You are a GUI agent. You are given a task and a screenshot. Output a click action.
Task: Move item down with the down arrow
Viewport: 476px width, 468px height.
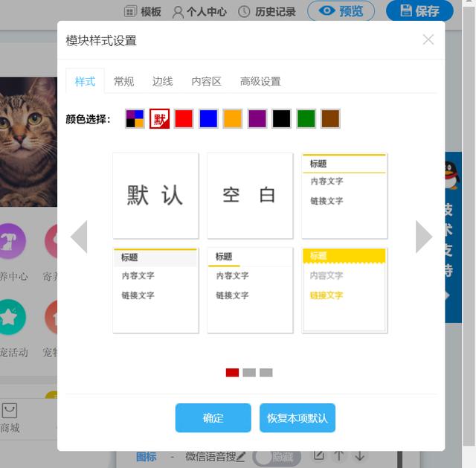pyautogui.click(x=360, y=456)
